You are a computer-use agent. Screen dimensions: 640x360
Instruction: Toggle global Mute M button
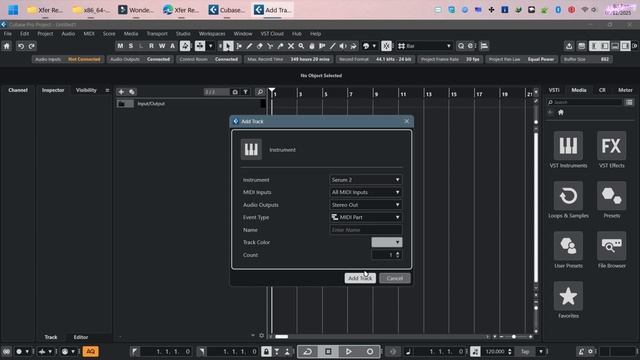pyautogui.click(x=120, y=46)
